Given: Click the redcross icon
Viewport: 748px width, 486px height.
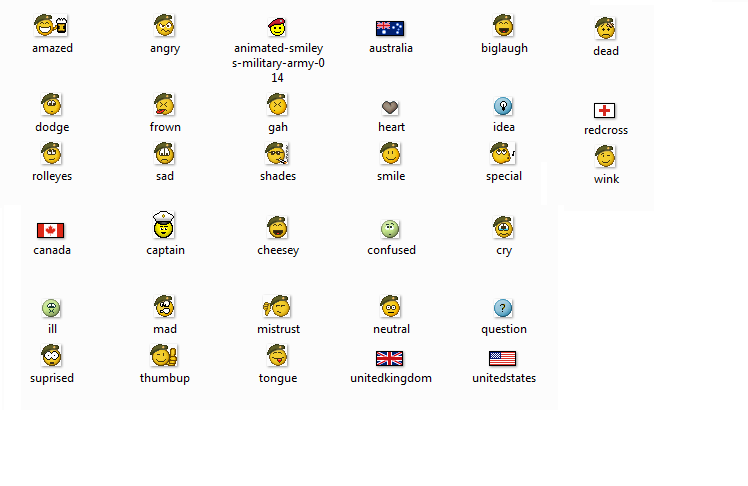Looking at the screenshot, I should 605,110.
